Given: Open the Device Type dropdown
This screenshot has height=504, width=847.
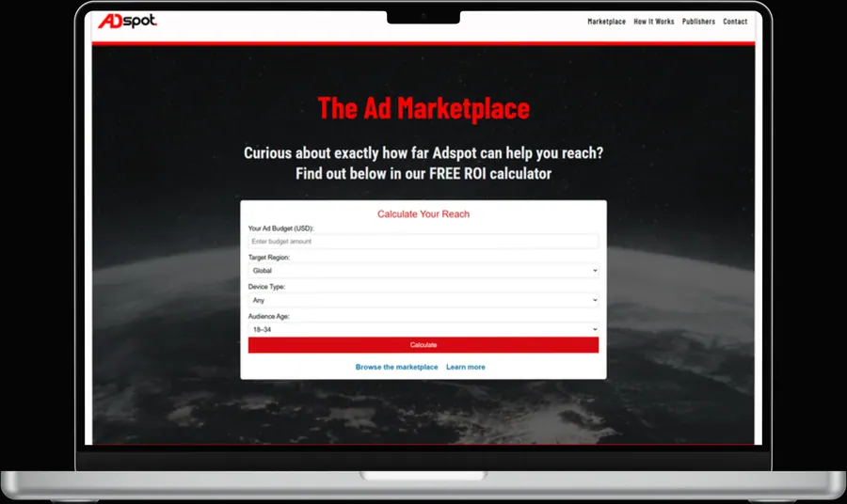Looking at the screenshot, I should (x=423, y=300).
